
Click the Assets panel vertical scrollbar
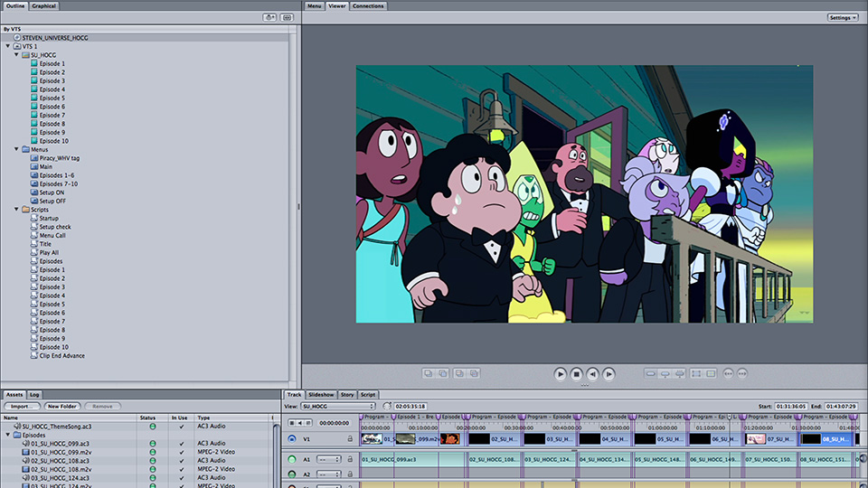(x=277, y=455)
